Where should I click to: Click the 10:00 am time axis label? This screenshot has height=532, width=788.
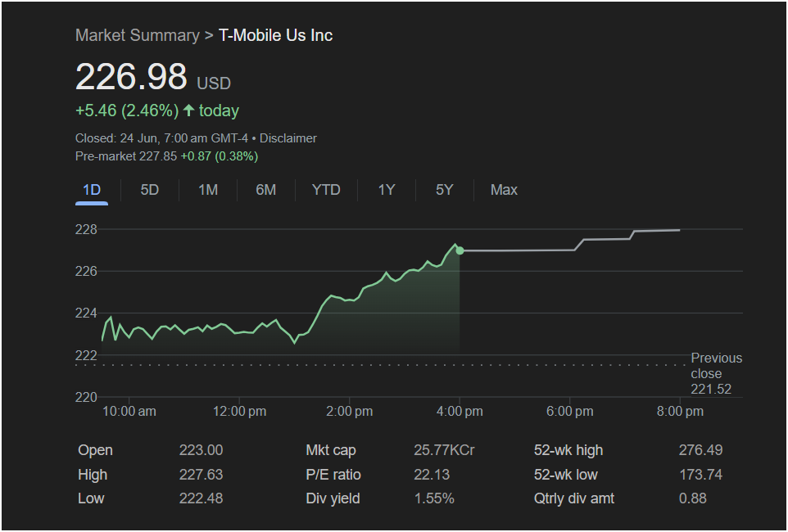coord(129,412)
